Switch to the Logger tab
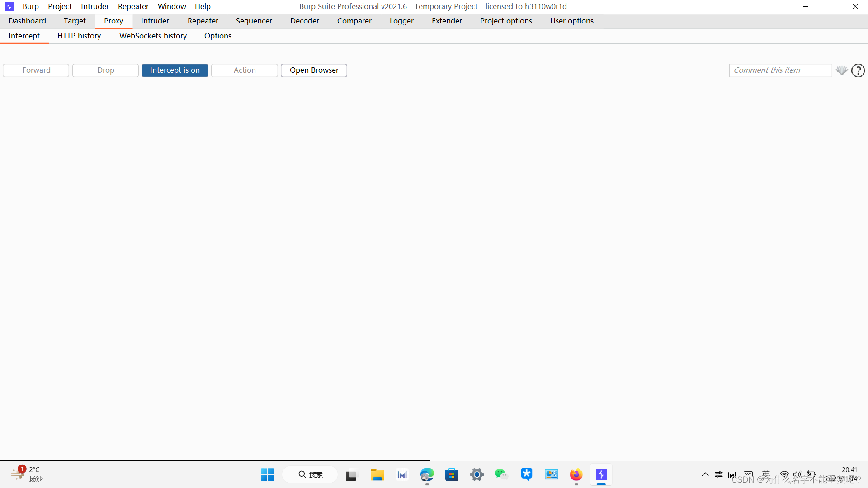 pyautogui.click(x=401, y=21)
